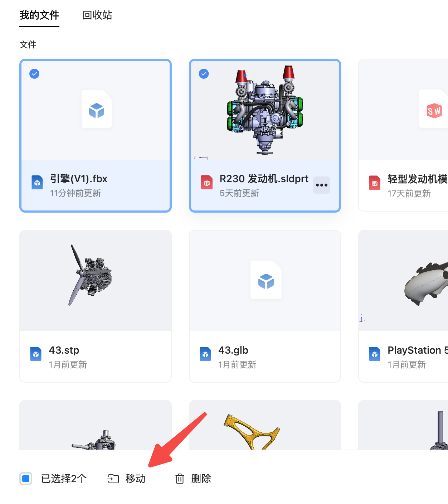This screenshot has width=448, height=504.
Task: Toggle the 已选择2个 select-all checkbox
Action: point(26,479)
